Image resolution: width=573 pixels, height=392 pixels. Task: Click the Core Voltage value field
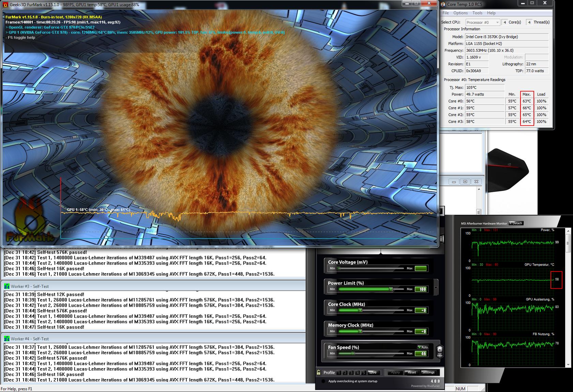(x=421, y=268)
